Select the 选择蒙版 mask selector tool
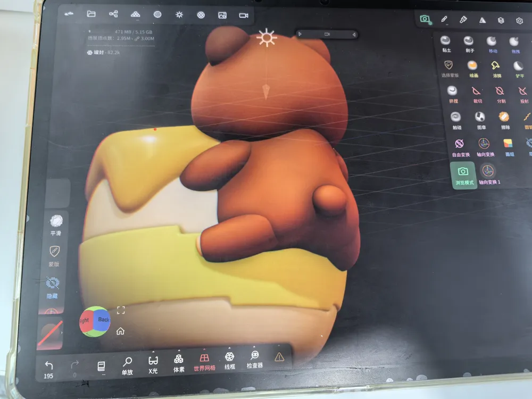 point(449,69)
